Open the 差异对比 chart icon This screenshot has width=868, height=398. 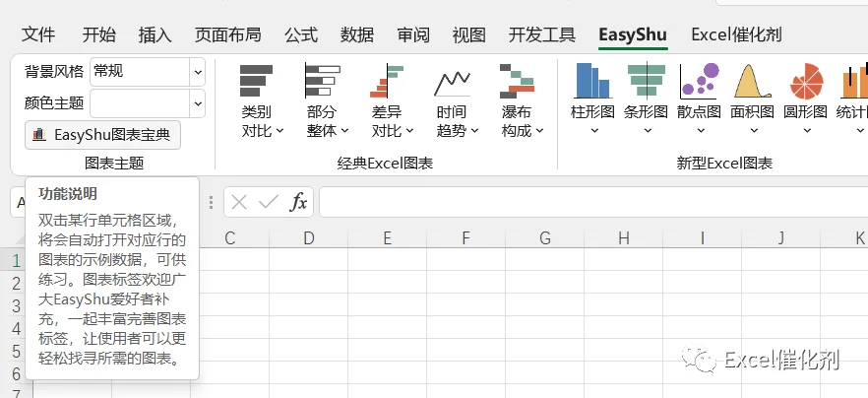(x=387, y=81)
